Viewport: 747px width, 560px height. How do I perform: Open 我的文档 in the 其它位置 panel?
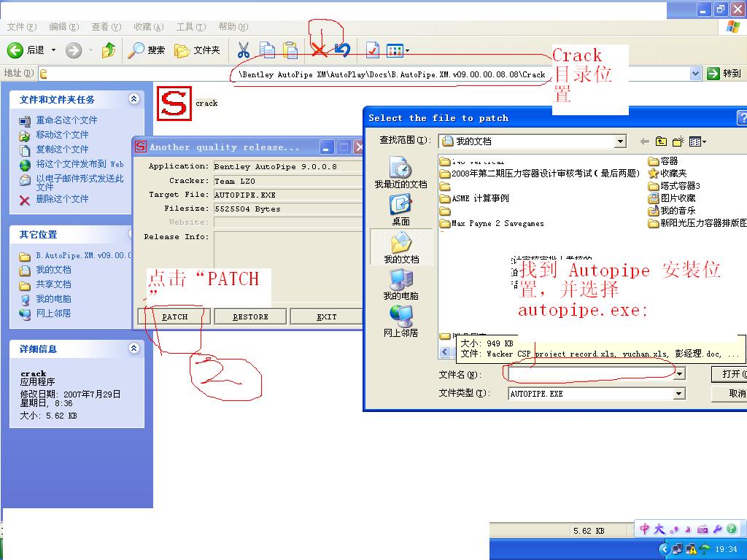pyautogui.click(x=53, y=270)
